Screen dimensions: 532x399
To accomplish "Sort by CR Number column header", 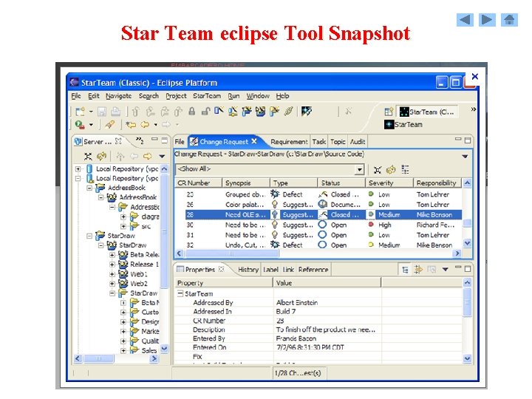I will pyautogui.click(x=199, y=183).
